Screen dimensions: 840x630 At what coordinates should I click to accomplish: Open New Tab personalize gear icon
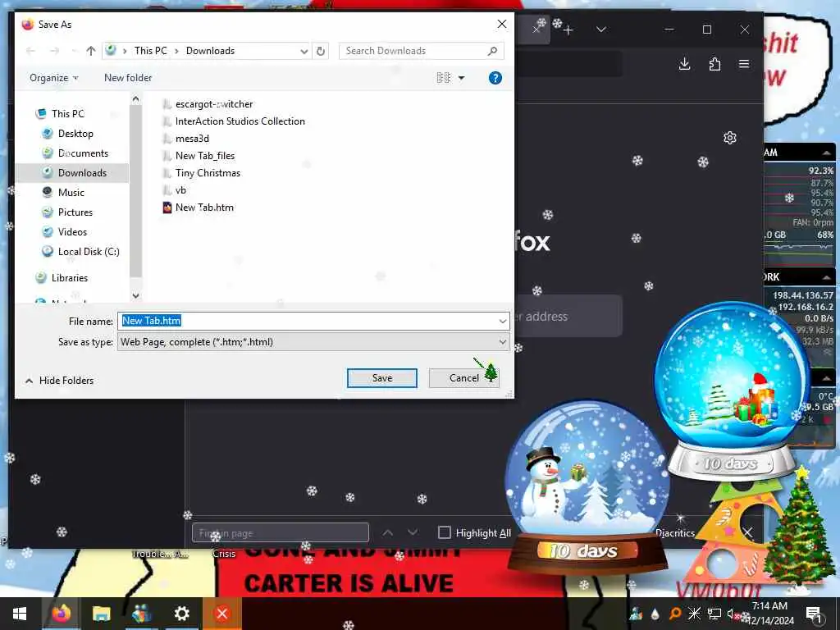click(729, 138)
